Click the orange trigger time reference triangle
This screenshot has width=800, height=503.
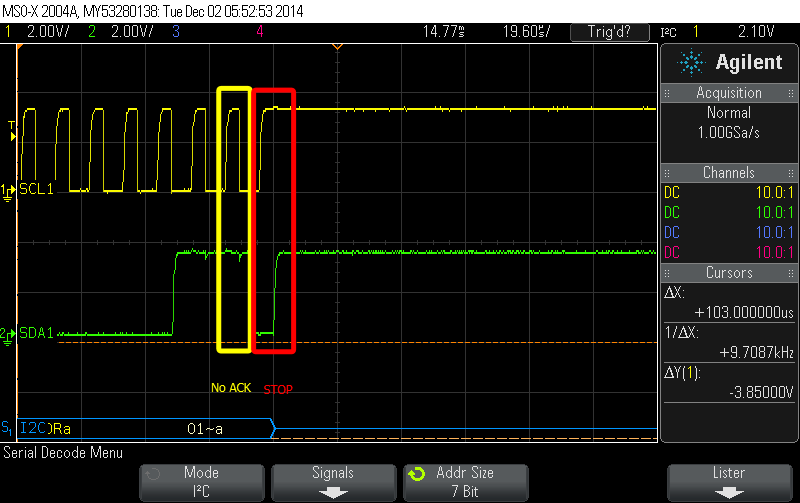coord(337,47)
